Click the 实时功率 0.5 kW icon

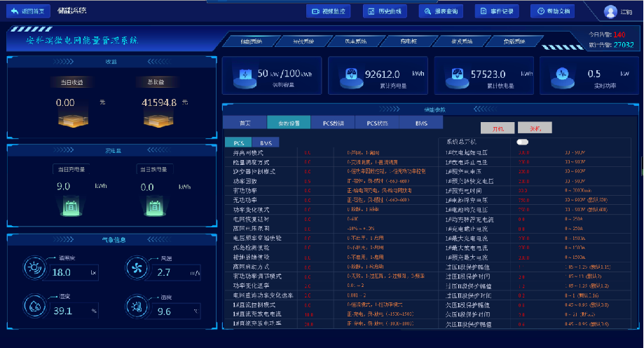click(x=562, y=77)
